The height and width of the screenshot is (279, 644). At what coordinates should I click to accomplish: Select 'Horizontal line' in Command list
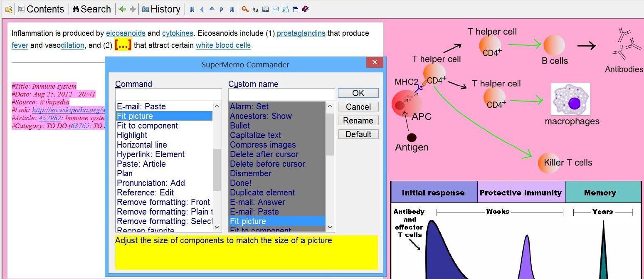[x=142, y=145]
